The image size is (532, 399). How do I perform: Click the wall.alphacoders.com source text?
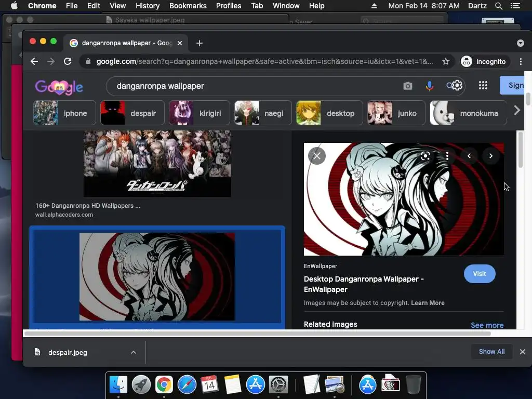pos(64,215)
